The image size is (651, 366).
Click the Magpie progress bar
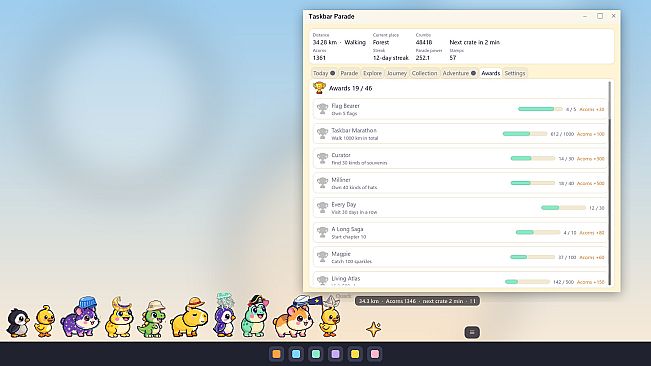pos(532,257)
